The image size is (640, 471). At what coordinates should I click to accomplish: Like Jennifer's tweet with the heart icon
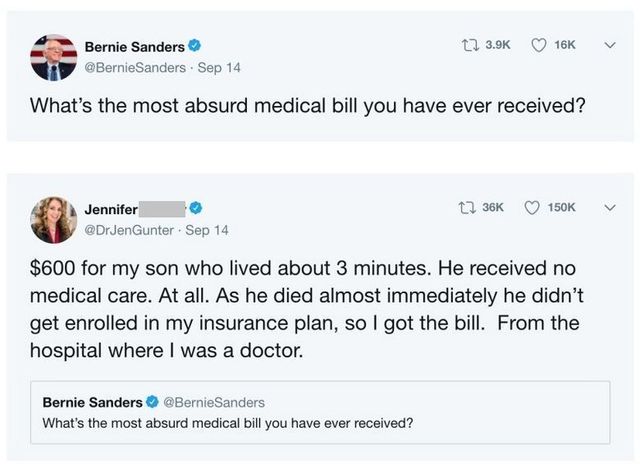click(531, 207)
